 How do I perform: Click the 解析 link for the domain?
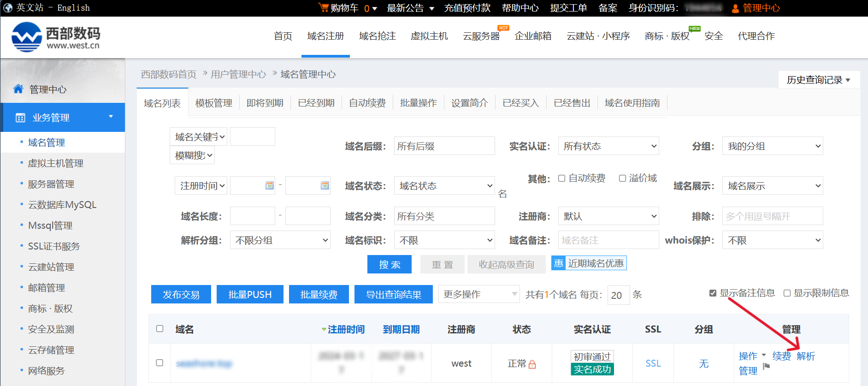coord(805,356)
